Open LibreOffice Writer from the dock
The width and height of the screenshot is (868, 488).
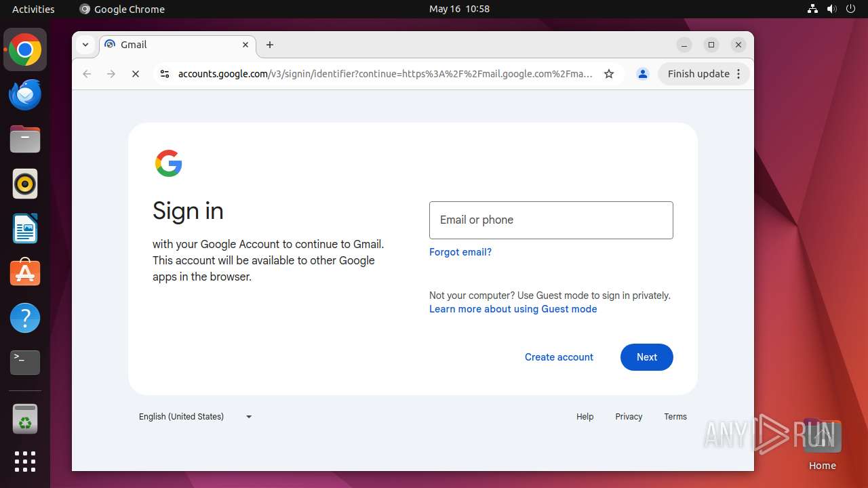pyautogui.click(x=25, y=228)
